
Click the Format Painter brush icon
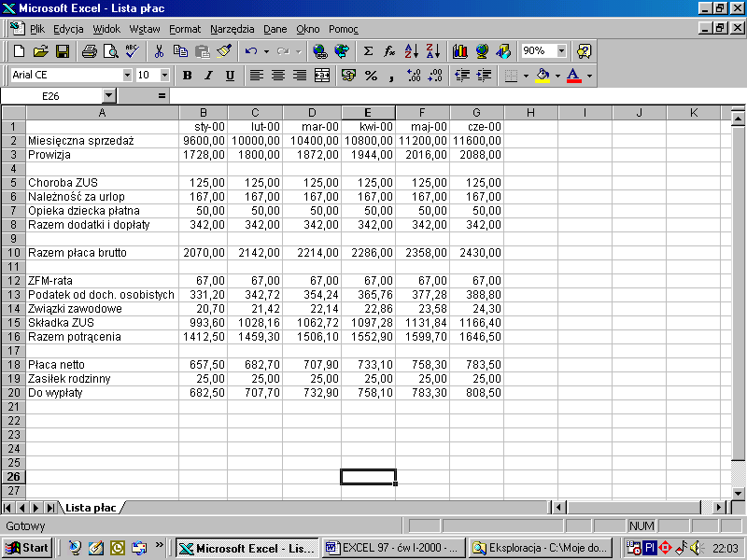point(224,51)
